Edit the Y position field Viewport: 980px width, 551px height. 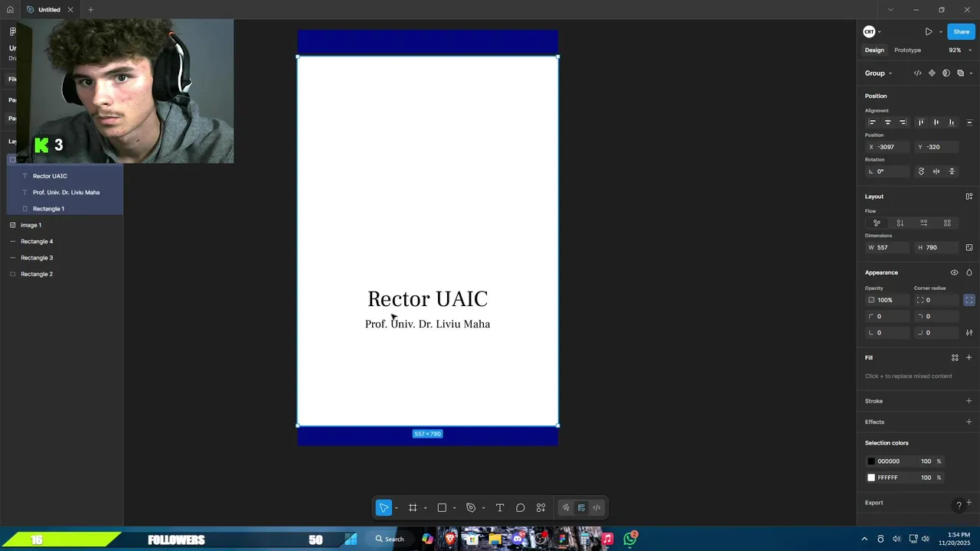point(936,147)
